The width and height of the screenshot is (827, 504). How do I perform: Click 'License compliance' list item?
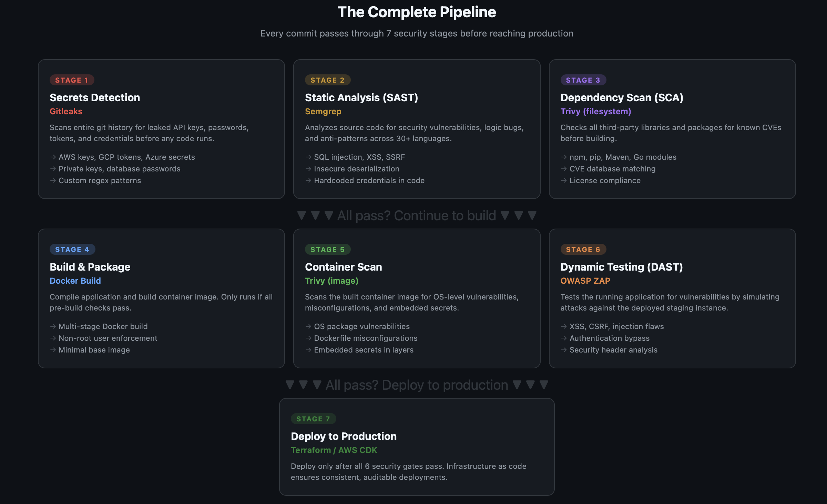coord(605,180)
